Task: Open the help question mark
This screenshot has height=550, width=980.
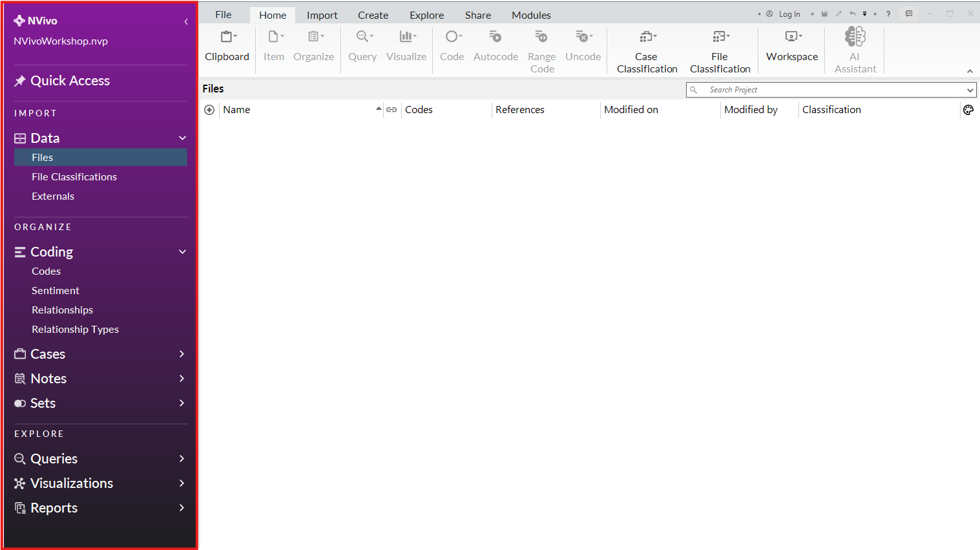Action: [x=888, y=14]
